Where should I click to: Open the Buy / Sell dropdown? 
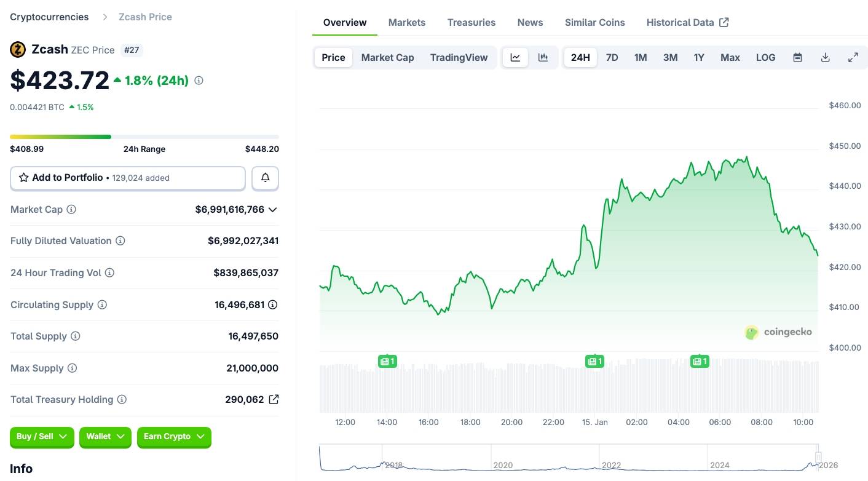click(42, 437)
